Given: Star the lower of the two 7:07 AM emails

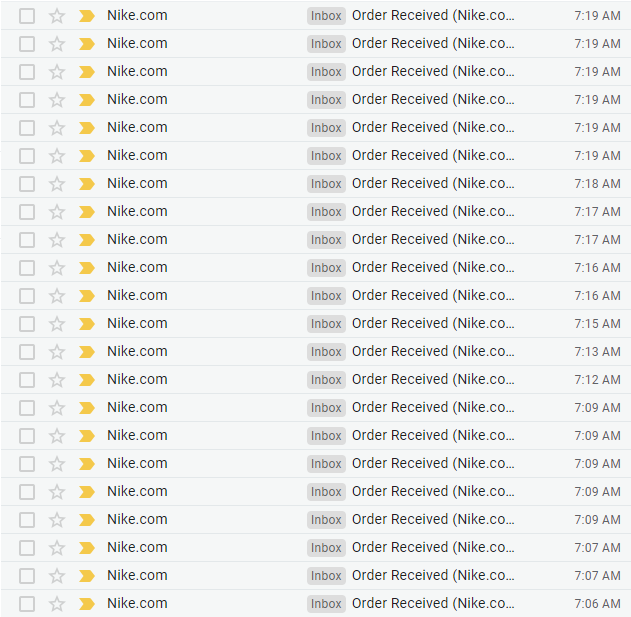Looking at the screenshot, I should 57,576.
